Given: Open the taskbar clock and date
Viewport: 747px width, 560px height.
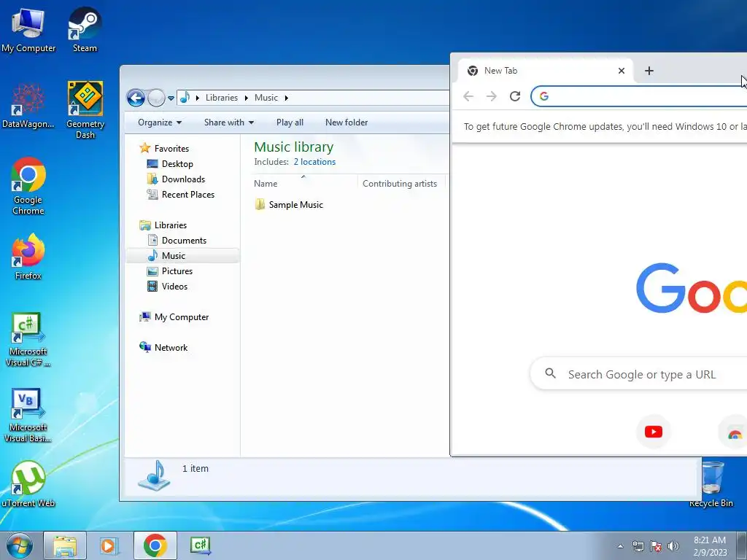Looking at the screenshot, I should click(x=710, y=546).
